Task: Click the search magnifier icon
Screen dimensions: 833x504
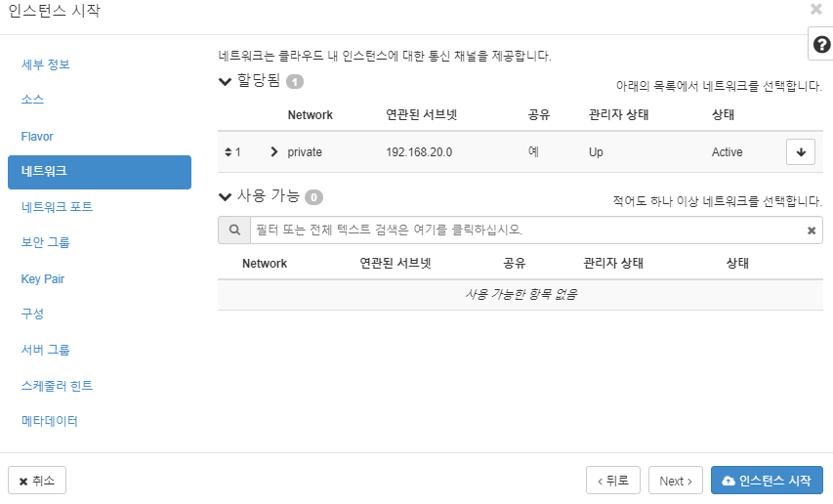Action: (x=234, y=230)
